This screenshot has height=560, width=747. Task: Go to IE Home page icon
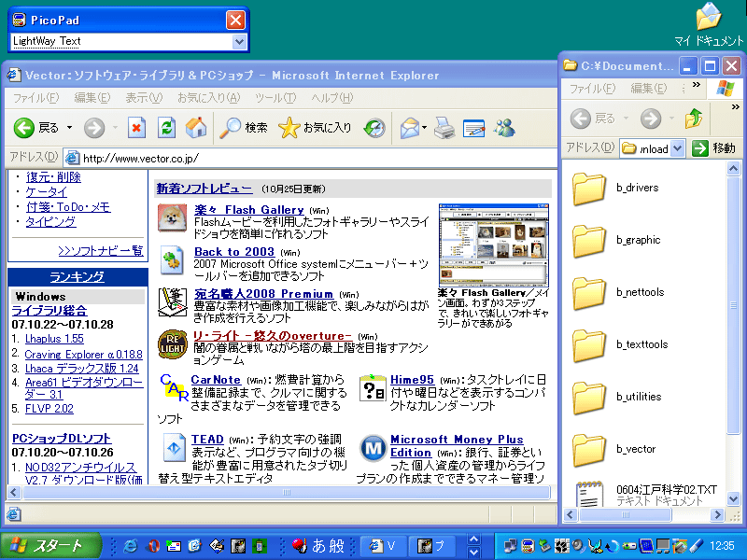(196, 128)
